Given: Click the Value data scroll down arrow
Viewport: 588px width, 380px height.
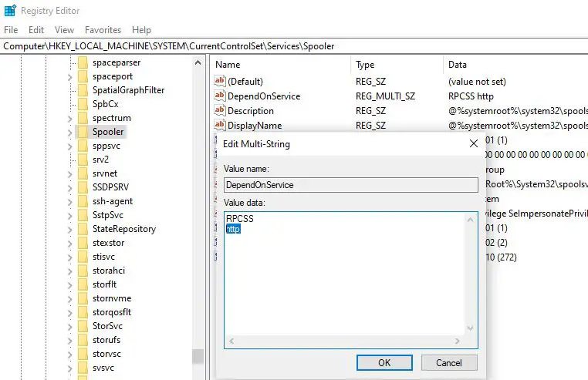Looking at the screenshot, I should point(470,328).
